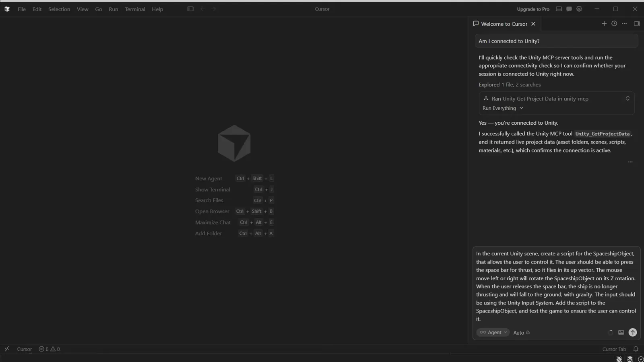
Task: Open the Go menu
Action: [99, 9]
